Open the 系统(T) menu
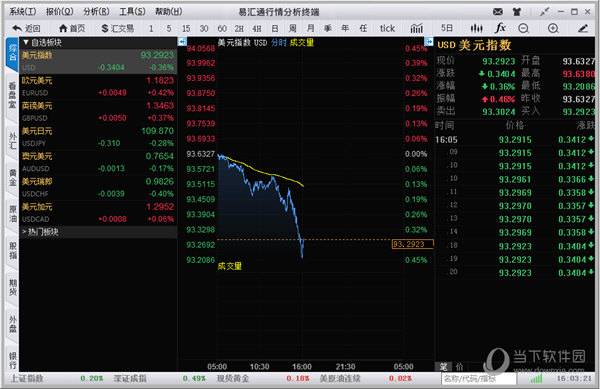Image resolution: width=600 pixels, height=389 pixels. coord(23,11)
